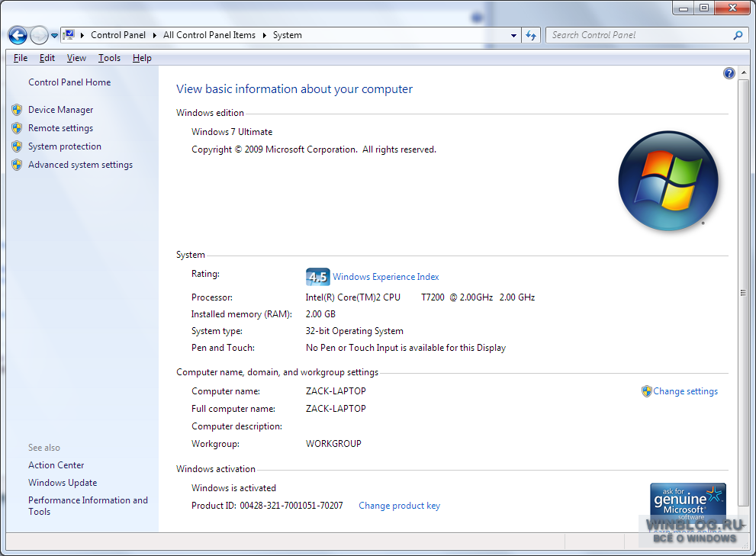Click the 32-bit Operating System text

pyautogui.click(x=355, y=331)
